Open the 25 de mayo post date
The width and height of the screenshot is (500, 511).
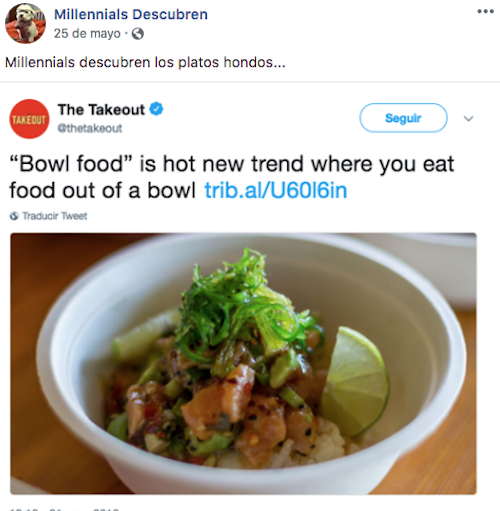[87, 33]
